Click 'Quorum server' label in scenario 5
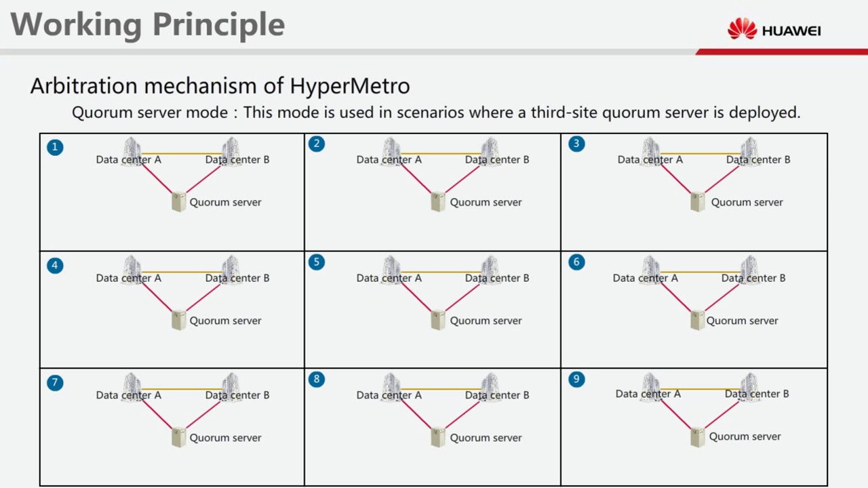 [x=486, y=321]
